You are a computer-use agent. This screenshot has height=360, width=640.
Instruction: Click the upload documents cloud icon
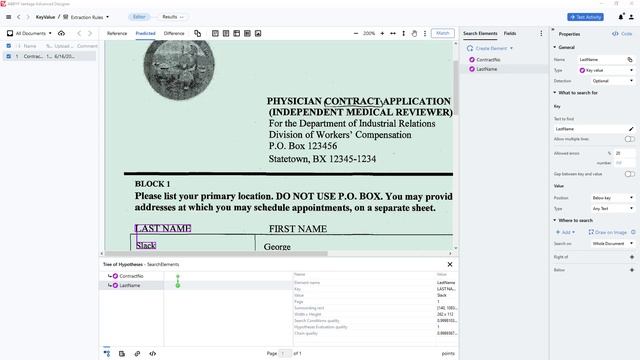(61, 33)
